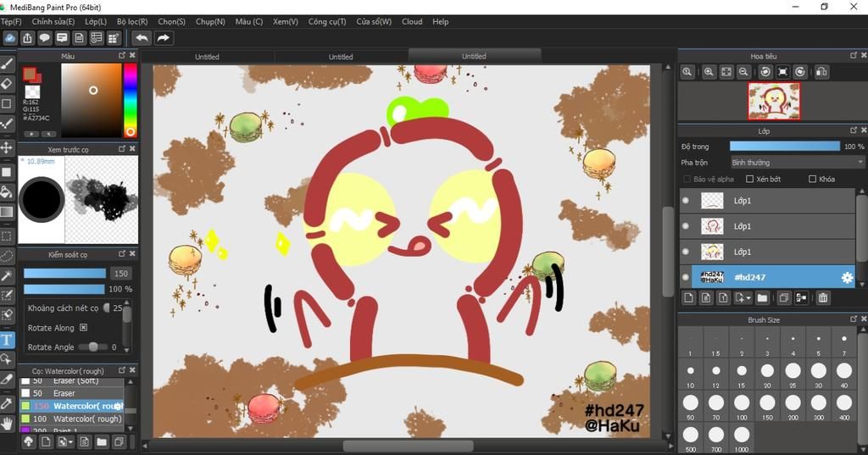Image resolution: width=868 pixels, height=455 pixels.
Task: Select the Eraser tool in left toolbar
Action: [7, 84]
